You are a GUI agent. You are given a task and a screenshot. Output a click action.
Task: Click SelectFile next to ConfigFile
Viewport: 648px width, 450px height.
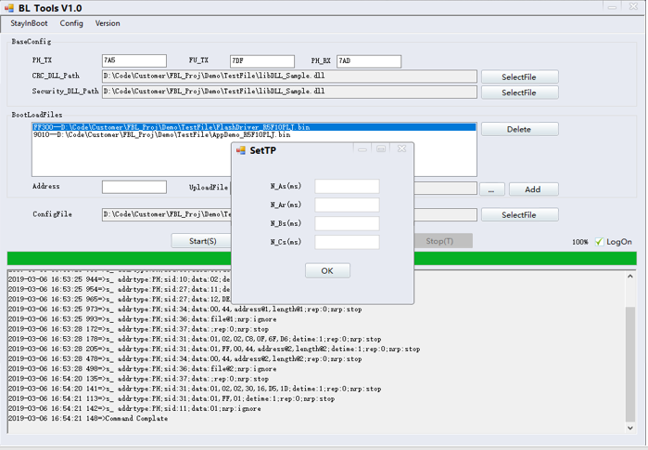(x=519, y=215)
